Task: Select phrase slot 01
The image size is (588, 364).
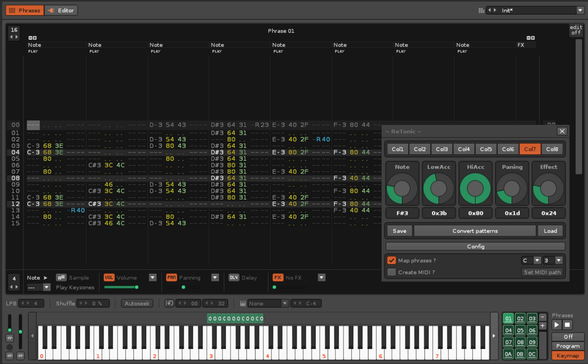Action: coord(508,318)
